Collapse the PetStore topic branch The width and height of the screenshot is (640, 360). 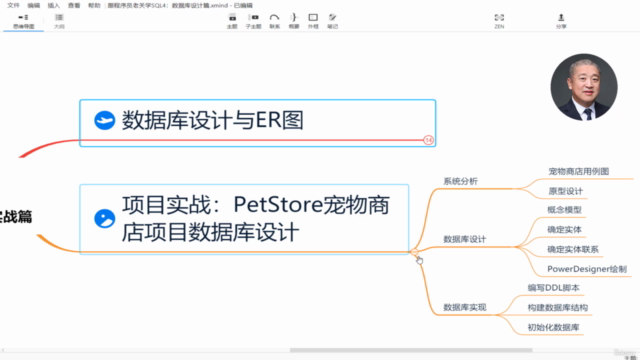pos(414,252)
